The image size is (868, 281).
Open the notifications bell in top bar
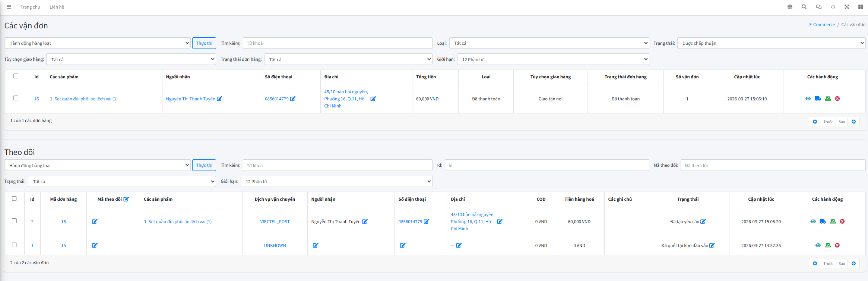coord(833,7)
